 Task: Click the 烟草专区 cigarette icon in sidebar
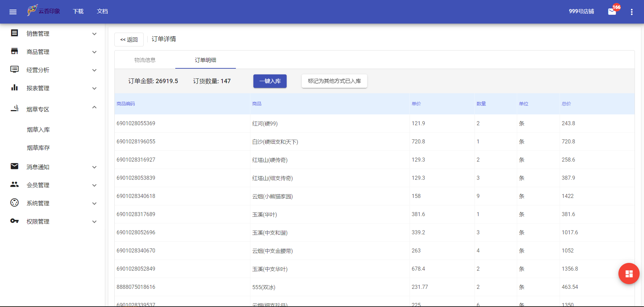tap(14, 108)
